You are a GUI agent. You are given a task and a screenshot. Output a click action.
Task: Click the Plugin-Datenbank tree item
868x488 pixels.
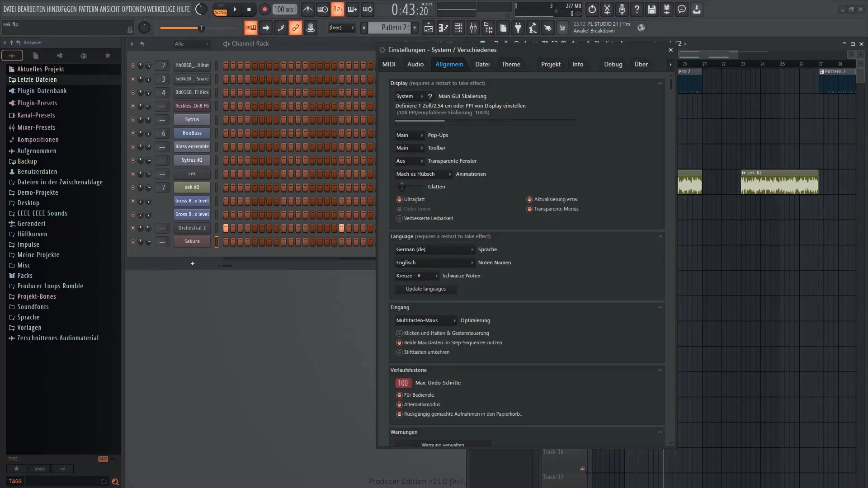[42, 90]
